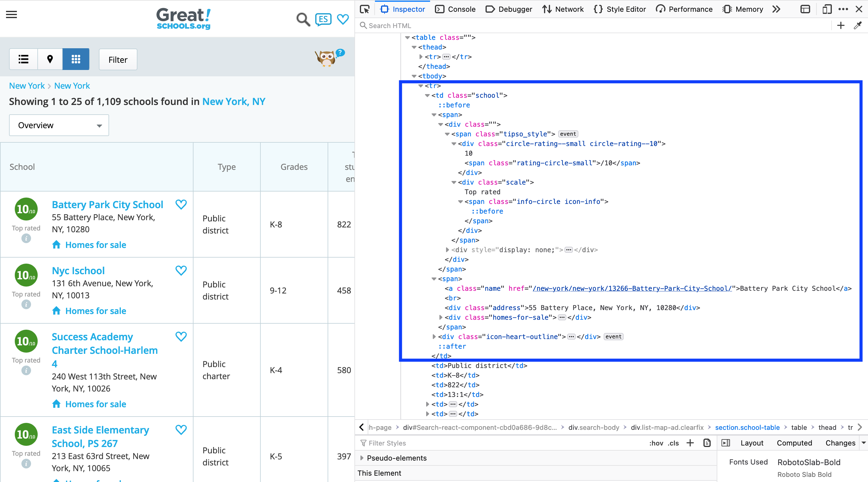Toggle the map view icon in GreatSchools
868x482 pixels.
49,59
